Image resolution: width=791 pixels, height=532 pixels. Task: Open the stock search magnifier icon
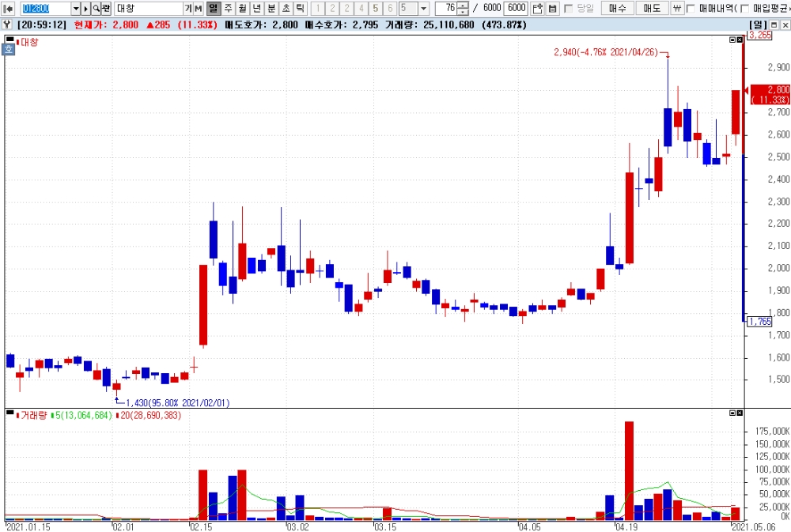coord(96,8)
